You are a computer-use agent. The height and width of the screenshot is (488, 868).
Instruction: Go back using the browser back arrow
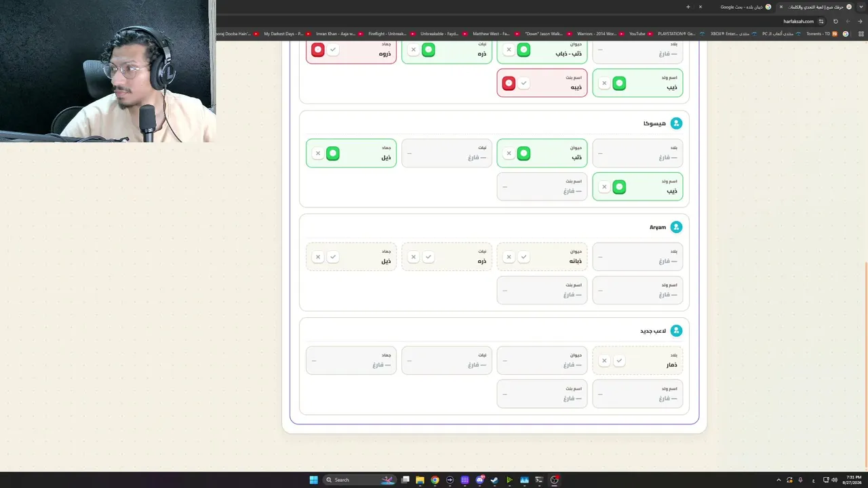(860, 21)
